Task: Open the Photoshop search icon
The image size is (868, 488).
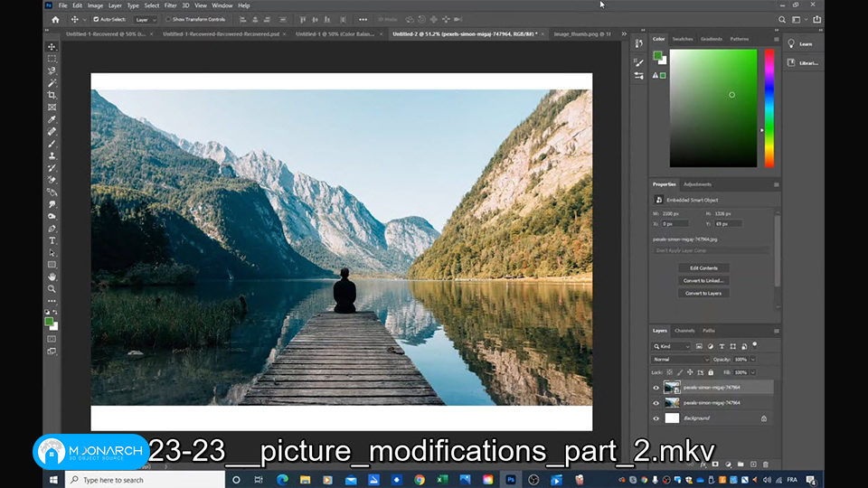Action: click(782, 19)
